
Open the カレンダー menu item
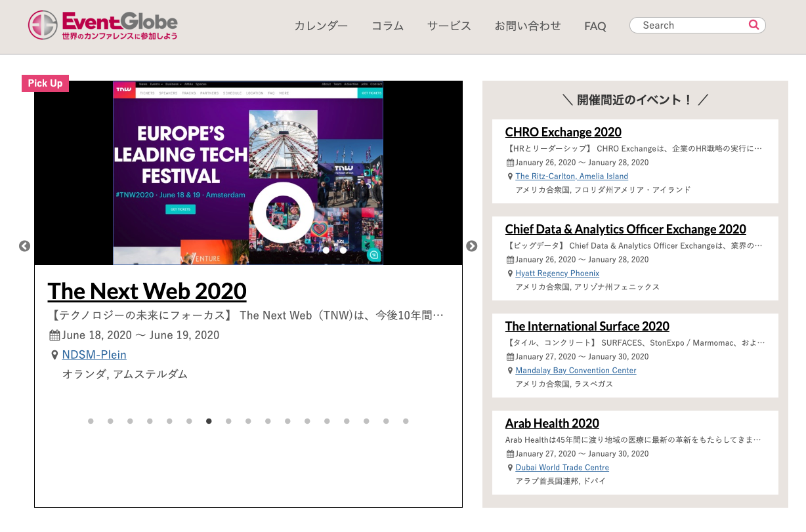click(320, 26)
